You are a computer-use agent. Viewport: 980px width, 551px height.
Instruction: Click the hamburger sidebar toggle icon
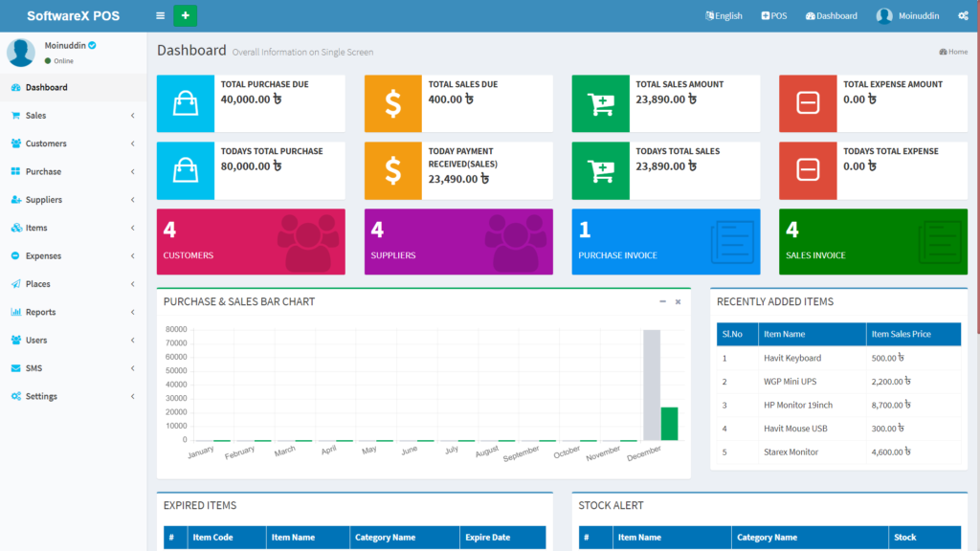[159, 15]
